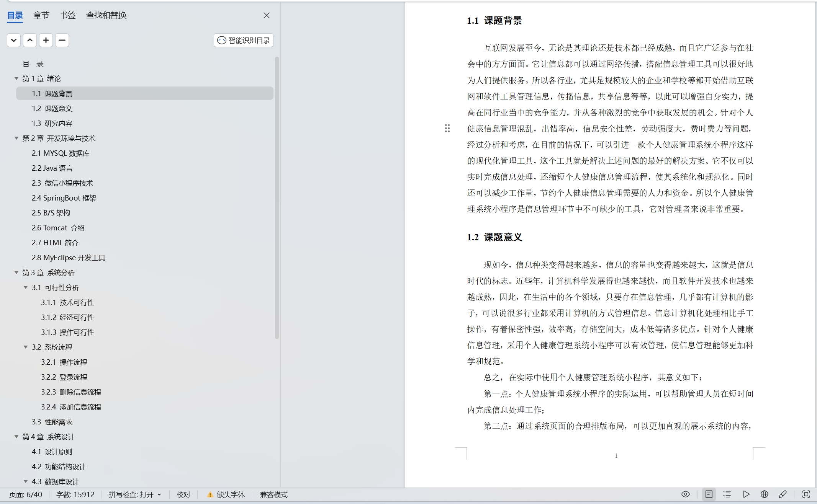Collapse the 第1章 绪论 tree node
Screen dimensions: 817x504
coord(16,78)
